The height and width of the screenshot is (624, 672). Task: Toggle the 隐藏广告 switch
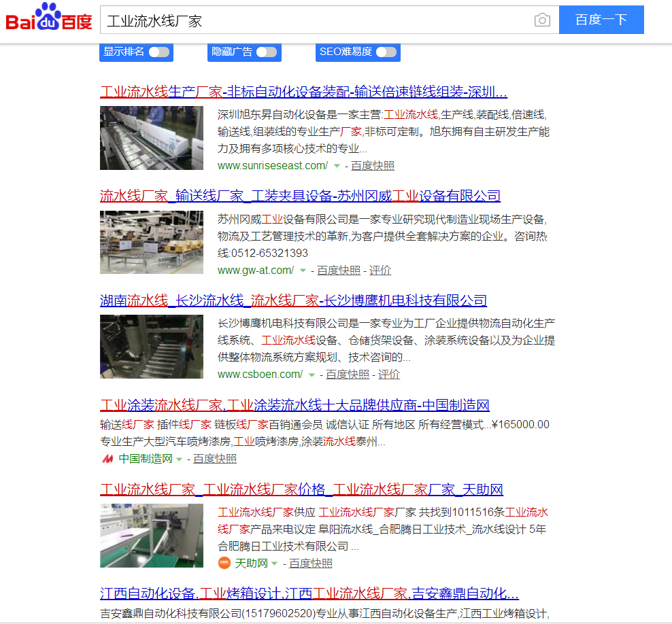(267, 52)
